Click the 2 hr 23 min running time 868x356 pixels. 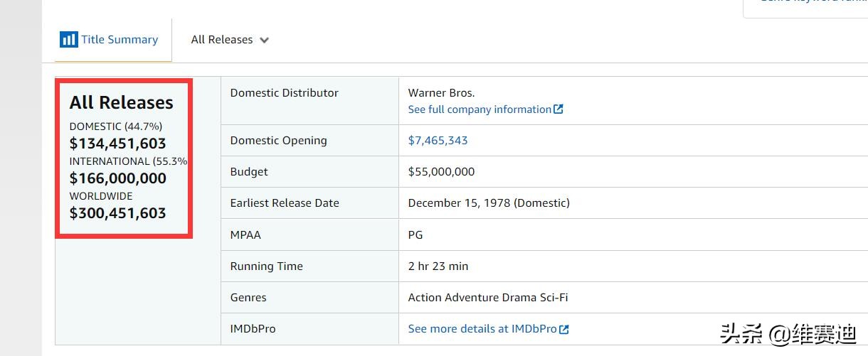[x=438, y=266]
